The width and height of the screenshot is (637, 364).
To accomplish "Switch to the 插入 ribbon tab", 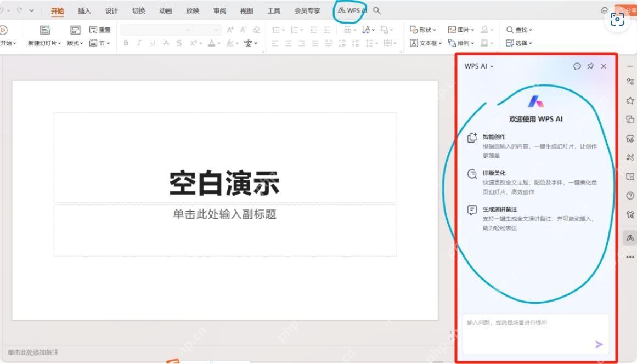I will pyautogui.click(x=84, y=11).
